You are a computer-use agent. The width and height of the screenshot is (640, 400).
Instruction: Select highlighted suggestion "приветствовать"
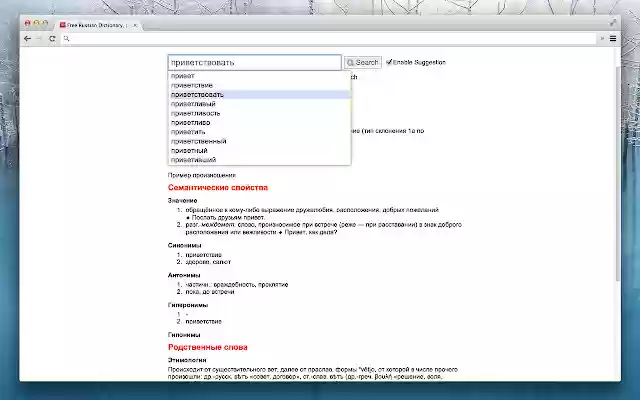(259, 95)
